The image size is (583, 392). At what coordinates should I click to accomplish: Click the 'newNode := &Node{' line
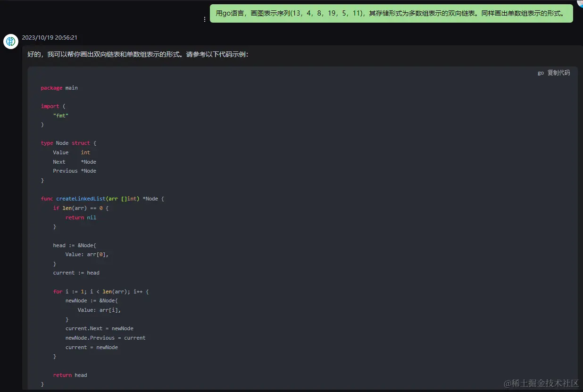[x=92, y=300]
